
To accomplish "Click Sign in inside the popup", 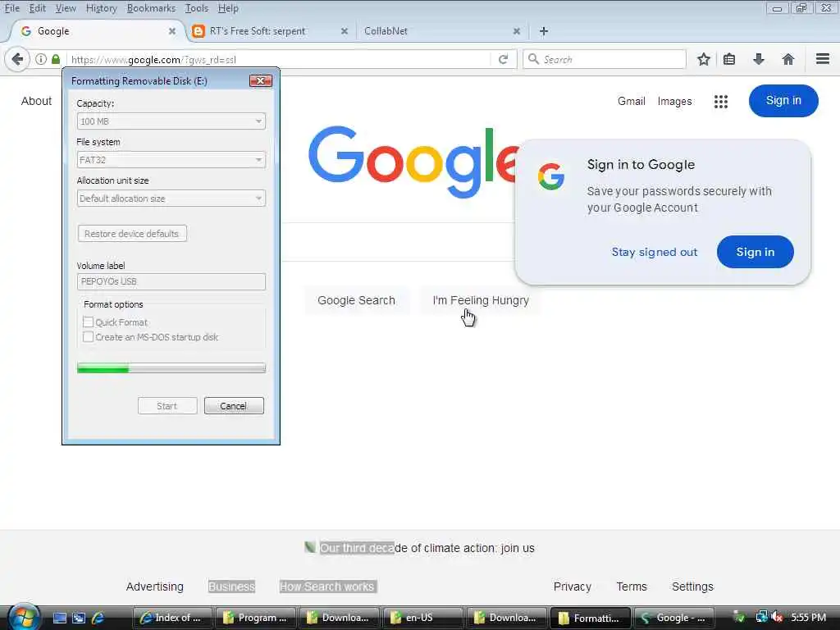I will [x=756, y=252].
